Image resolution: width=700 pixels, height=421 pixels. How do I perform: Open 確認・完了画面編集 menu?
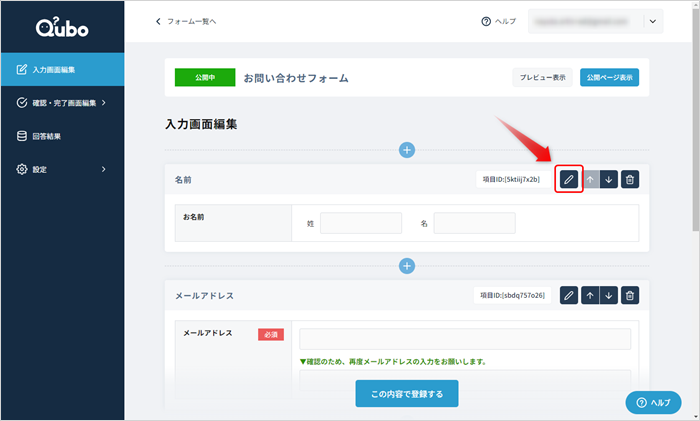pyautogui.click(x=62, y=103)
